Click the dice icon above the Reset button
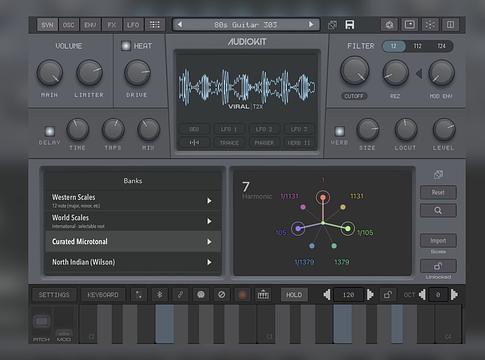The width and height of the screenshot is (485, 360). click(x=438, y=174)
